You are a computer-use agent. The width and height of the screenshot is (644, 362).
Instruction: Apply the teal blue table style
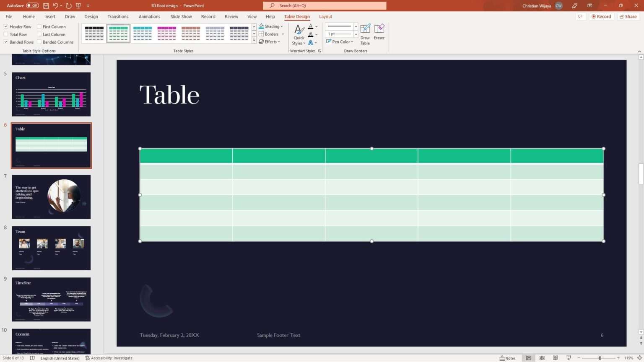tap(143, 34)
